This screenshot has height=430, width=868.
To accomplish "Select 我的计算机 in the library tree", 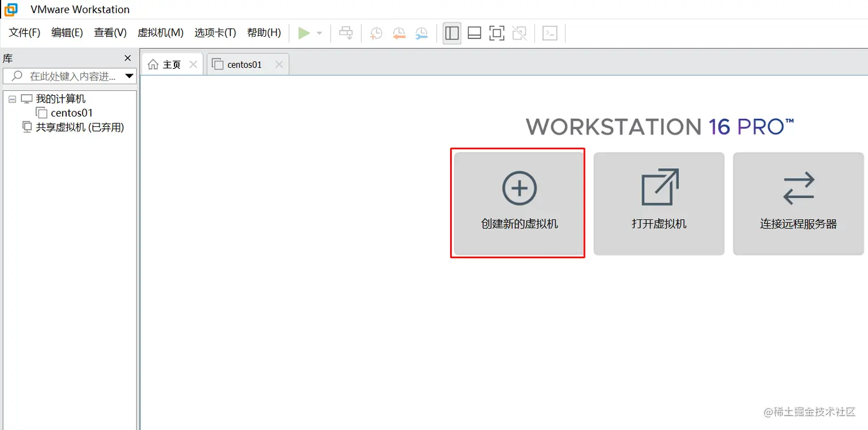I will click(60, 99).
